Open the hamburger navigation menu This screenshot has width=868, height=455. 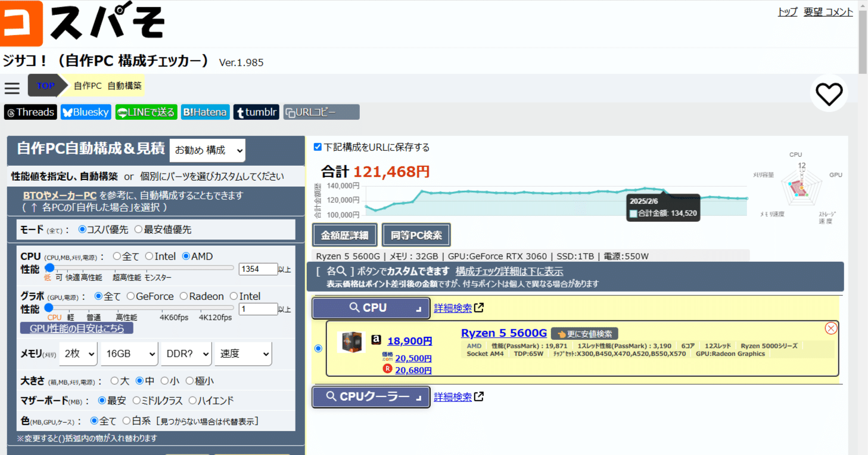click(x=12, y=88)
